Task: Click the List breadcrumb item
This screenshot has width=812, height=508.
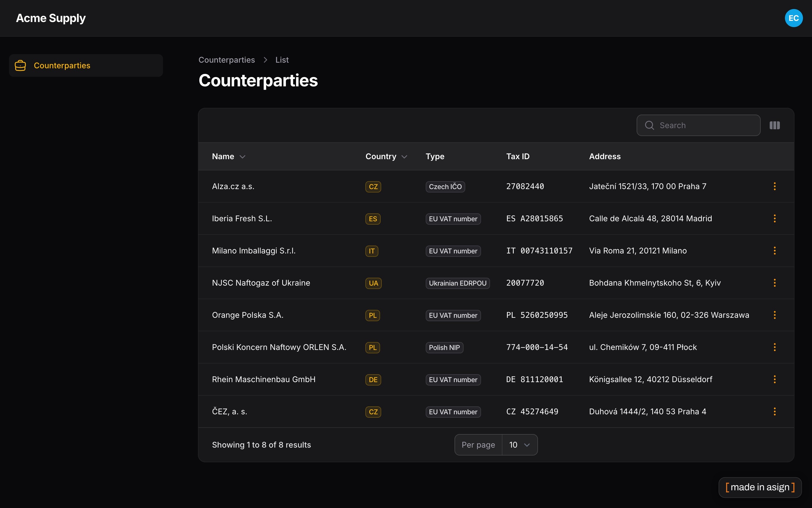Action: tap(282, 60)
